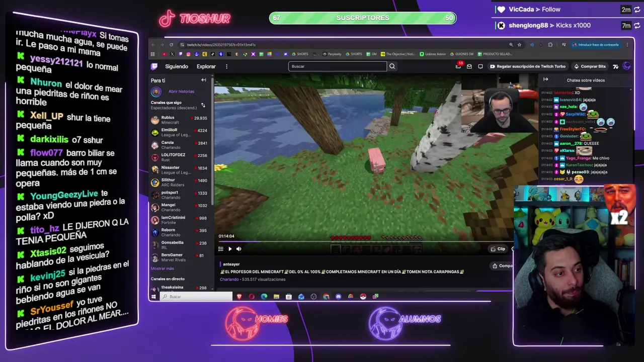Click Introducir frase de contraseña button
The width and height of the screenshot is (644, 362).
pyautogui.click(x=595, y=45)
